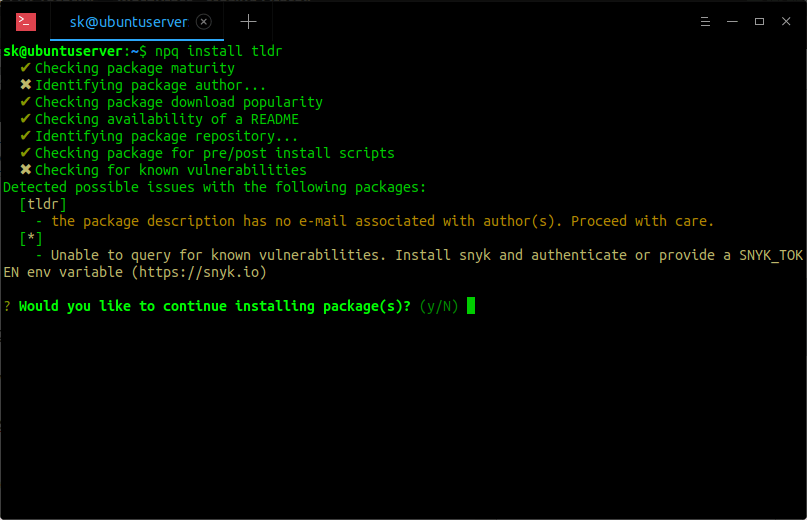This screenshot has height=520, width=807.
Task: Click the X mark beside Checking for known vulnerabilities
Action: click(x=25, y=170)
